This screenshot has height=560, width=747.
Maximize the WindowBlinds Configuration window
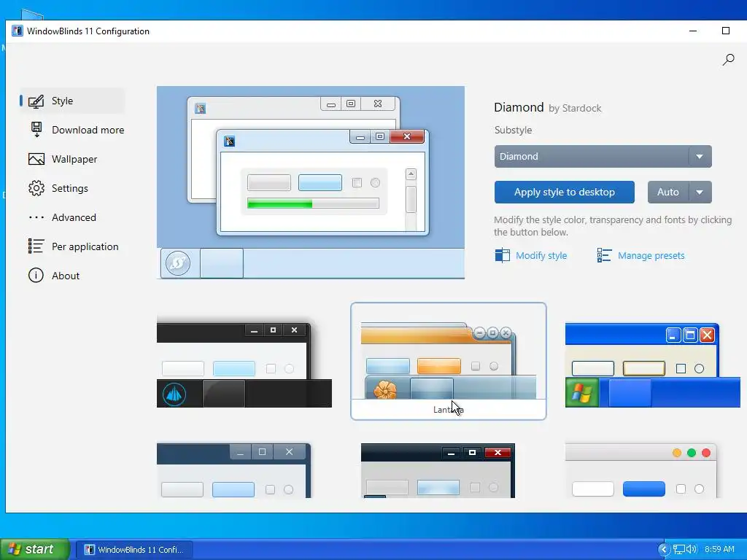point(726,31)
